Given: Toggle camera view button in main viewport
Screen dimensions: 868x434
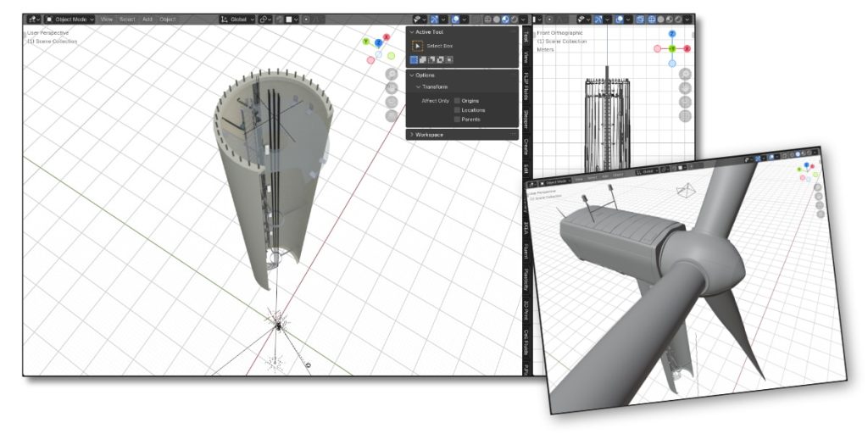Looking at the screenshot, I should coord(392,102).
